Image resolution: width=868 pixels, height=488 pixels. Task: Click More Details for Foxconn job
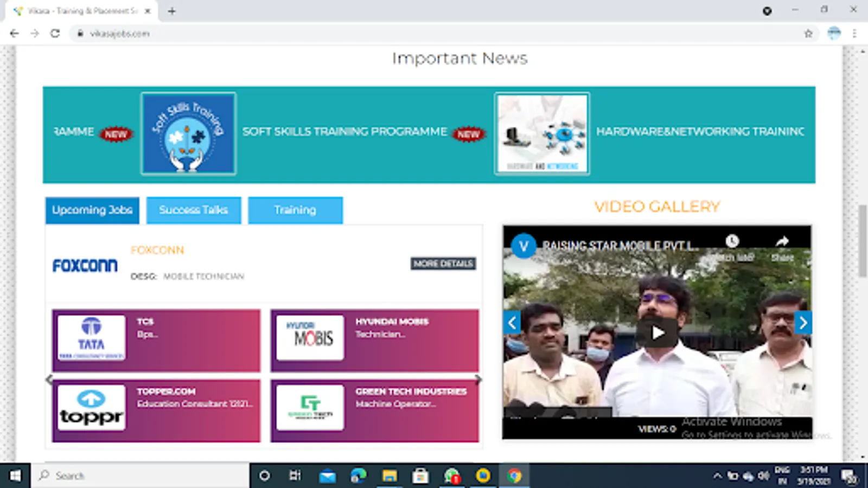coord(443,264)
